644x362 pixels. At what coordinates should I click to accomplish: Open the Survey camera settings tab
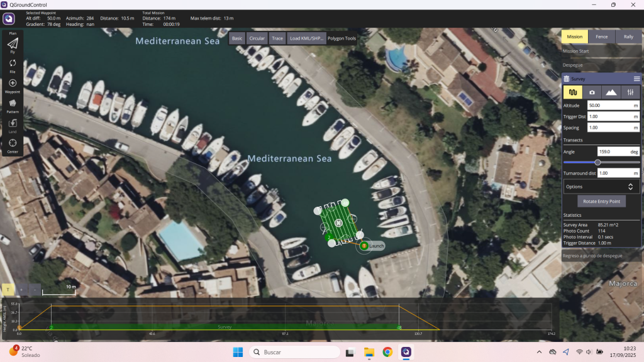(x=592, y=92)
